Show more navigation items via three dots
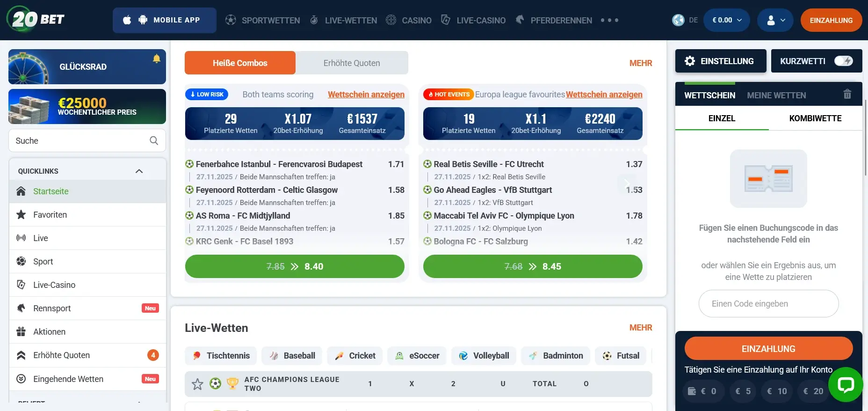This screenshot has height=411, width=868. click(609, 20)
